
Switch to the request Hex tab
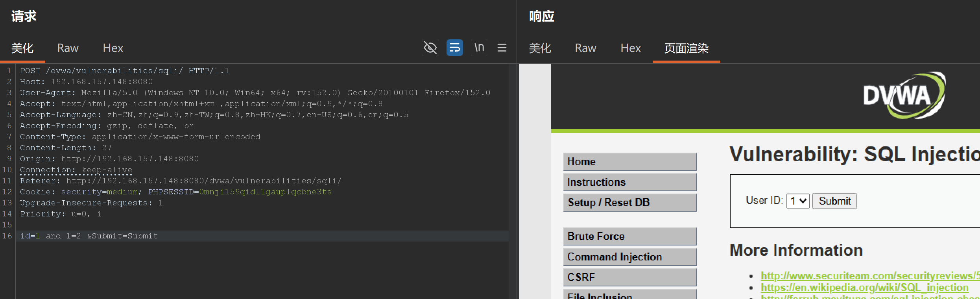coord(113,48)
